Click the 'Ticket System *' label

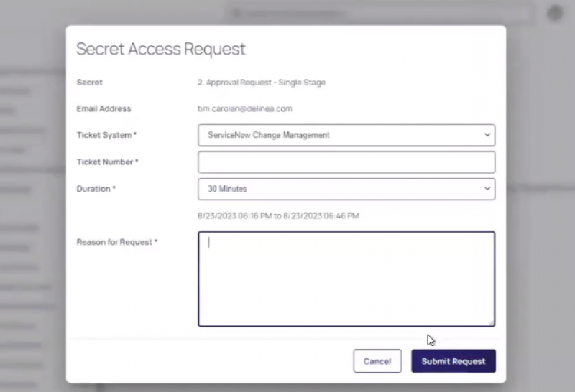(106, 135)
